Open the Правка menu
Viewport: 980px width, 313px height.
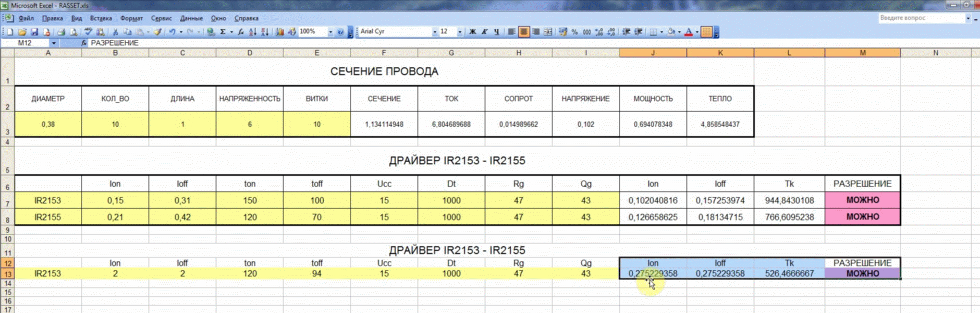[53, 18]
